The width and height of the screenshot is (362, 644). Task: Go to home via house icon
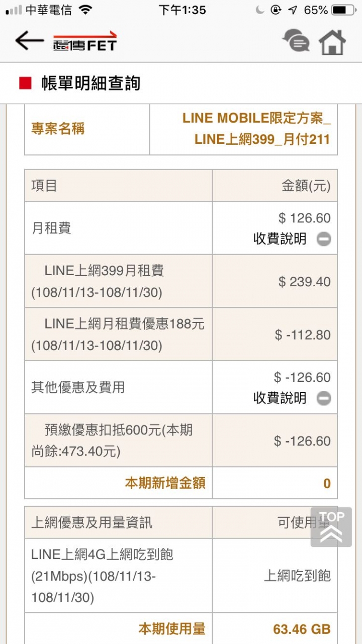333,42
